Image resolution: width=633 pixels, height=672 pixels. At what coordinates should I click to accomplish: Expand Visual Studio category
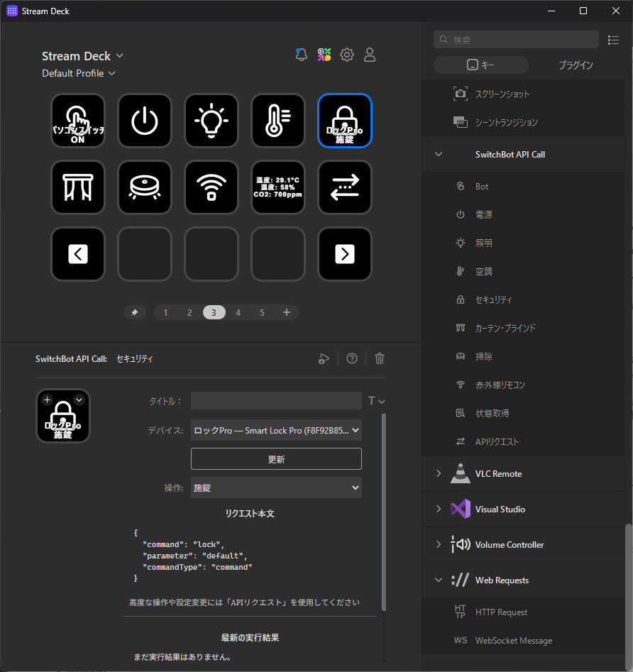(x=439, y=509)
